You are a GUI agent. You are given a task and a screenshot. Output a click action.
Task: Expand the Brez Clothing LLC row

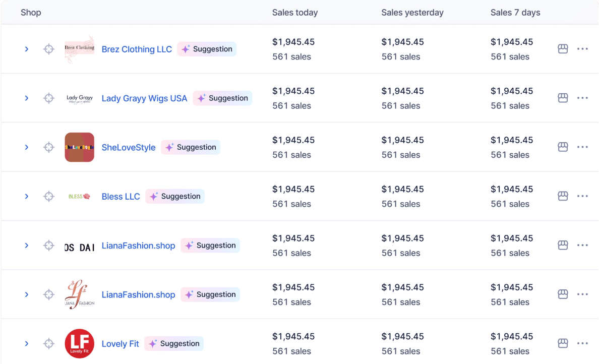(27, 48)
